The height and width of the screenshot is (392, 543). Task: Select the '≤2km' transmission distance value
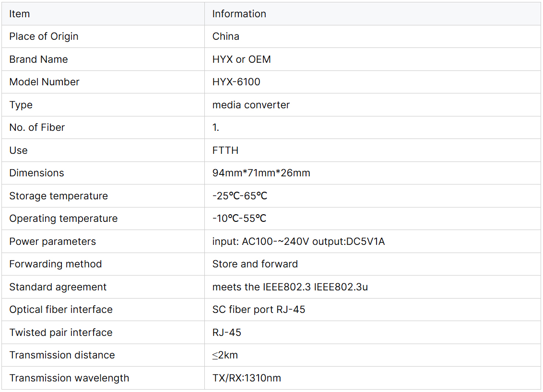225,355
